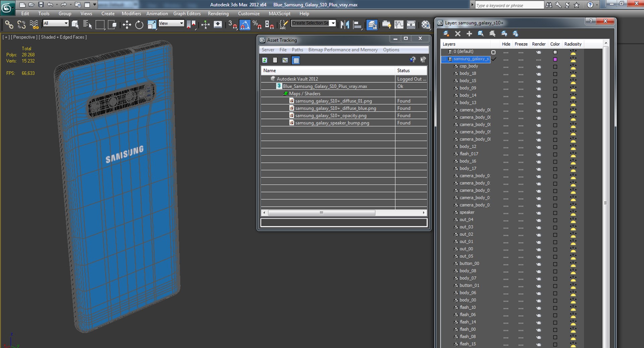Viewport: 644px width, 348px height.
Task: Toggle radiosity for the speaker object
Action: (573, 213)
